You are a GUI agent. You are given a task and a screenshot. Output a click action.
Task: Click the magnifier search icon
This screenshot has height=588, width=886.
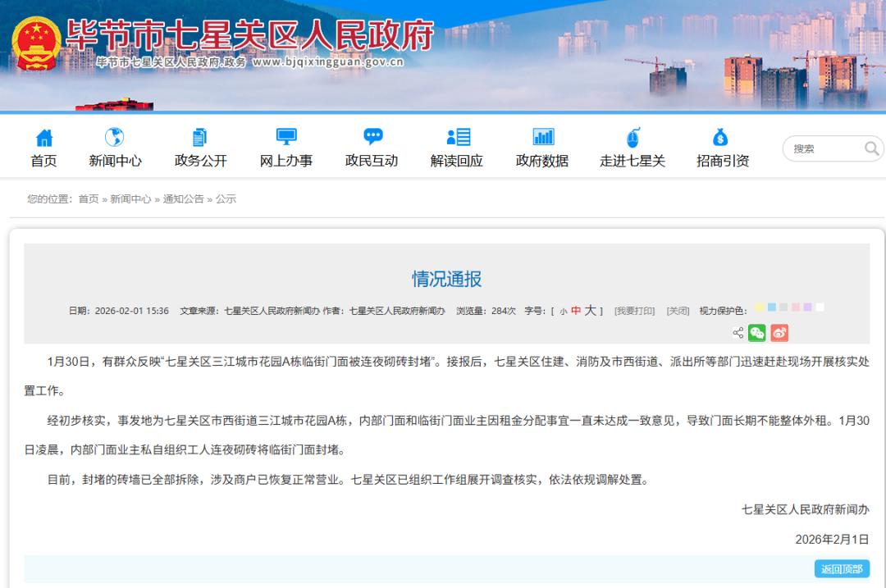tap(871, 148)
